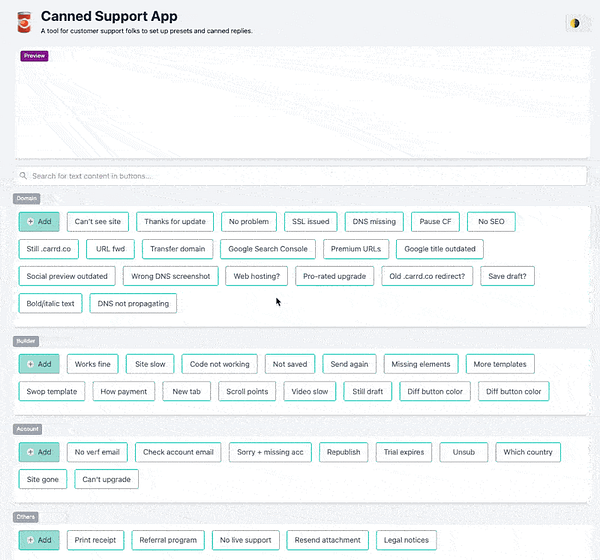
Task: Click the purple Preview label
Action: [x=34, y=56]
